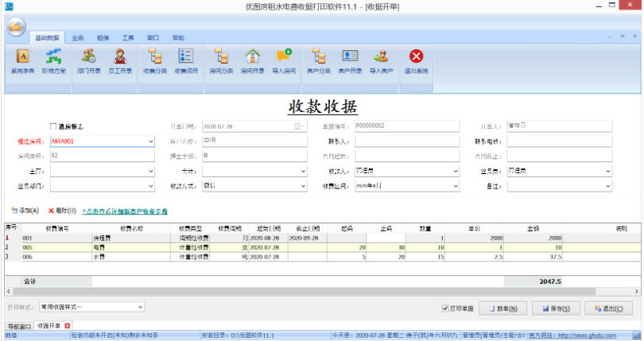The image size is (644, 341).
Task: Select the 房租费 row in the table
Action: coord(323,238)
